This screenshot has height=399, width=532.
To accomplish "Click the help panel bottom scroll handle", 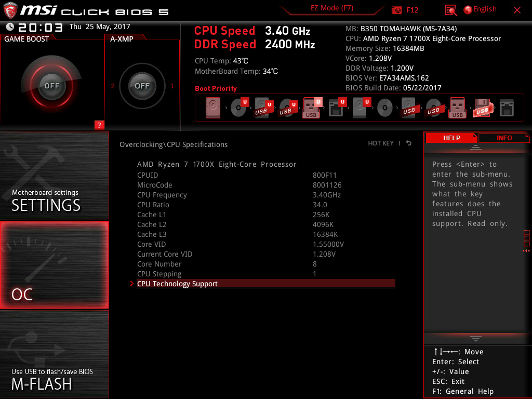I will 476,339.
